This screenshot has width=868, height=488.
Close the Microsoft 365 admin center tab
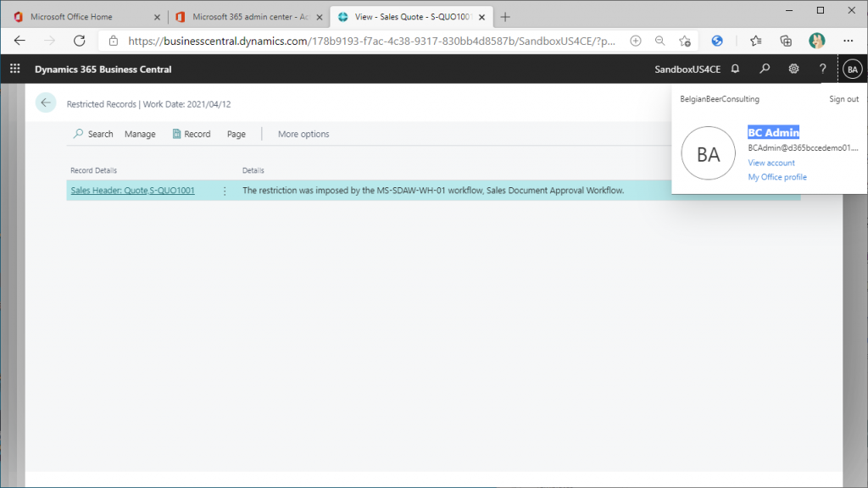tap(320, 17)
